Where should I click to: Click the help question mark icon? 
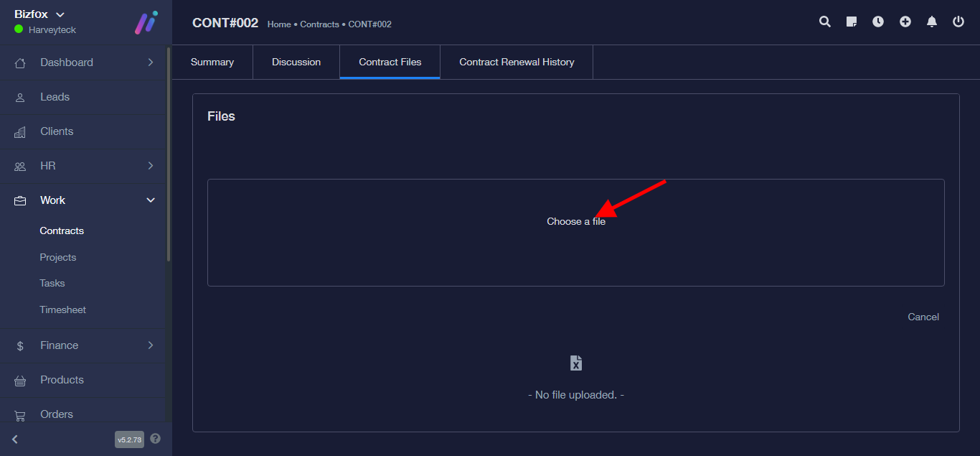(156, 439)
